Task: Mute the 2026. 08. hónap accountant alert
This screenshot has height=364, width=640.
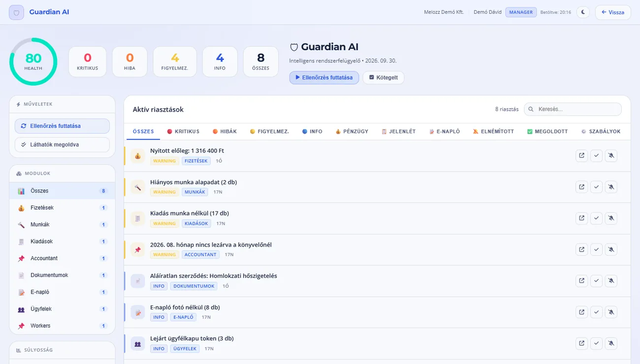Action: tap(611, 249)
